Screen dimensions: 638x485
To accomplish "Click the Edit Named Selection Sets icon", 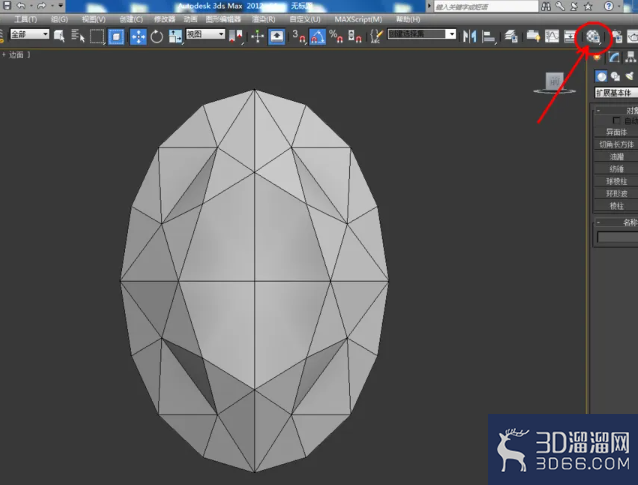I will click(x=377, y=37).
